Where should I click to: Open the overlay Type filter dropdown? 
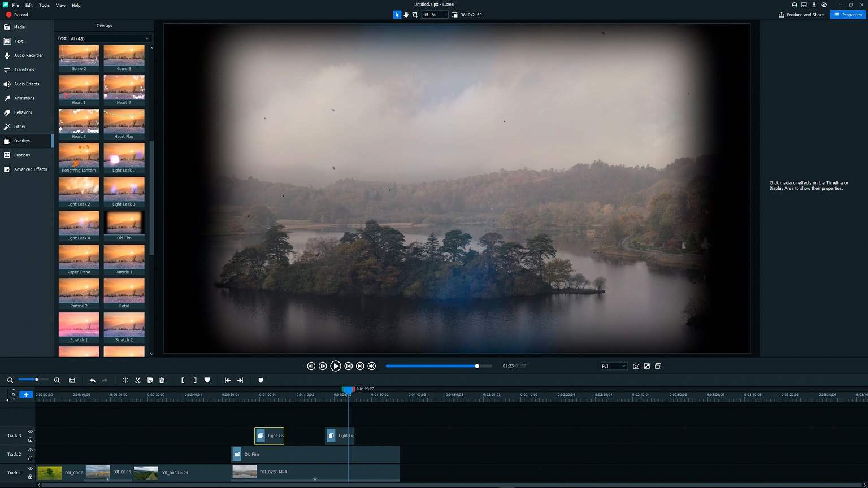pyautogui.click(x=110, y=38)
